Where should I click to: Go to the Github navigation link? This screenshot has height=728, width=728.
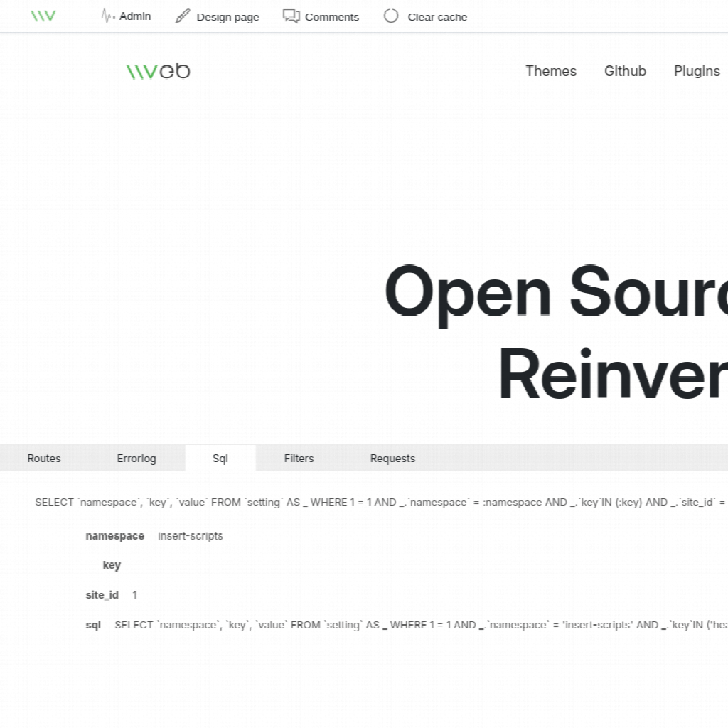(625, 71)
